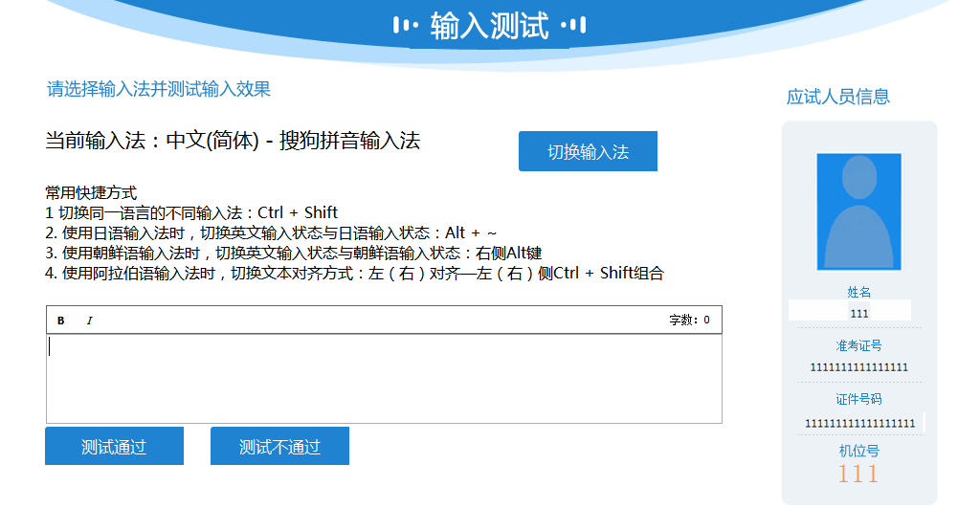Screen dimensions: 980x509
Task: Click the sound-bar icon right of 输入测试
Action: click(573, 26)
